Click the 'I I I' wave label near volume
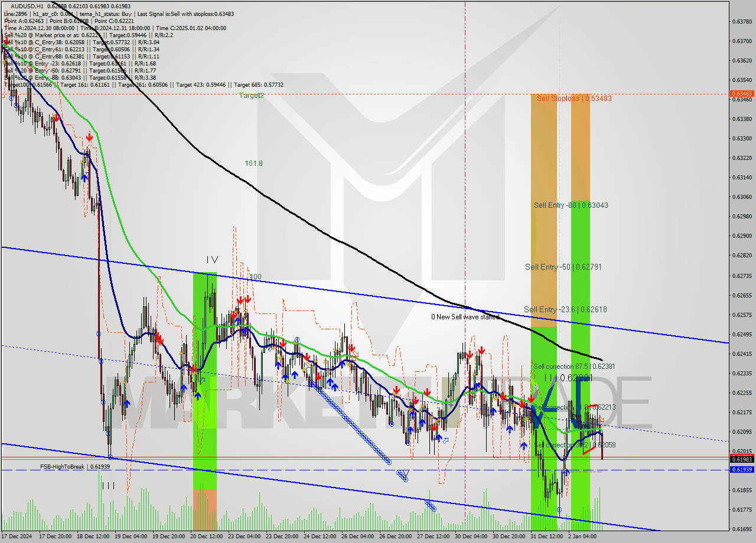The image size is (756, 543). pyautogui.click(x=108, y=486)
